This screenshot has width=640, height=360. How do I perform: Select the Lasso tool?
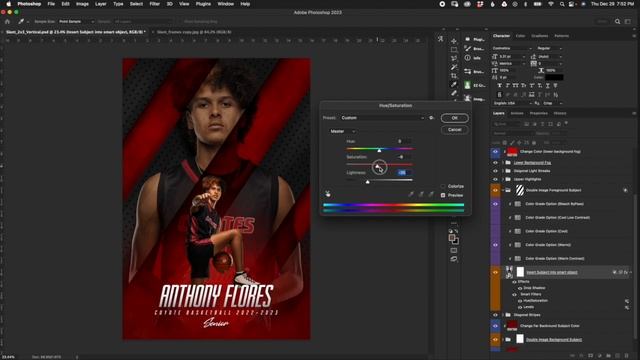(x=454, y=58)
